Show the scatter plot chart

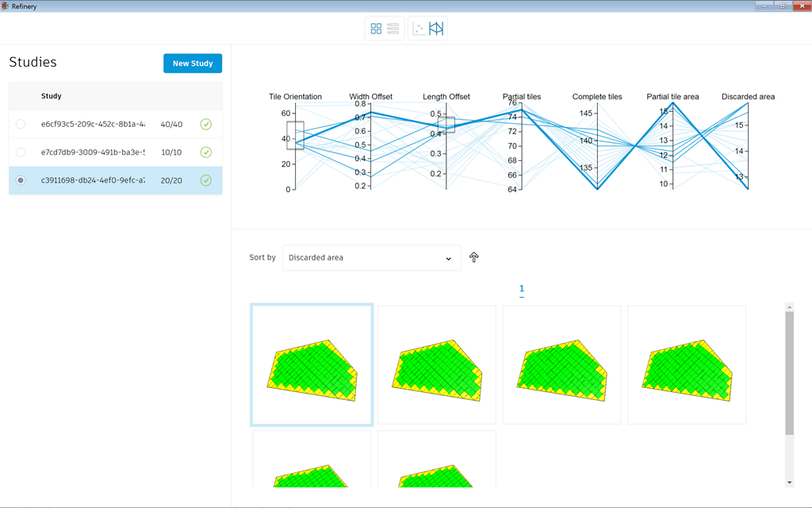tap(419, 29)
